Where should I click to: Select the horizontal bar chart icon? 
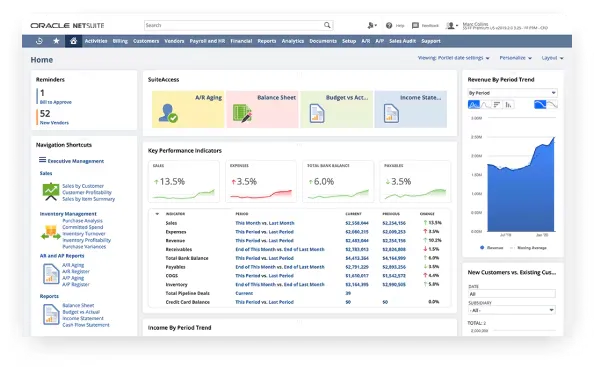(x=497, y=104)
